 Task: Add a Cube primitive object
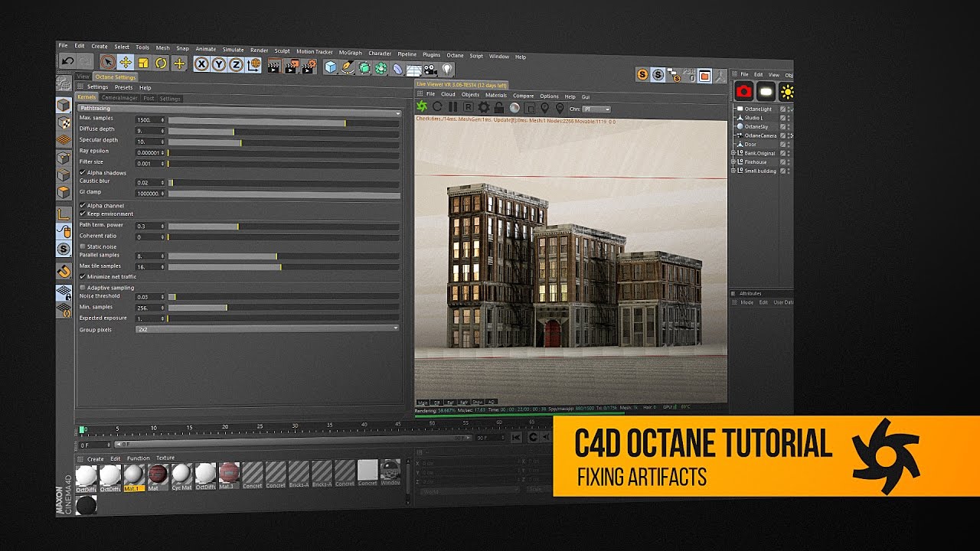(x=331, y=67)
